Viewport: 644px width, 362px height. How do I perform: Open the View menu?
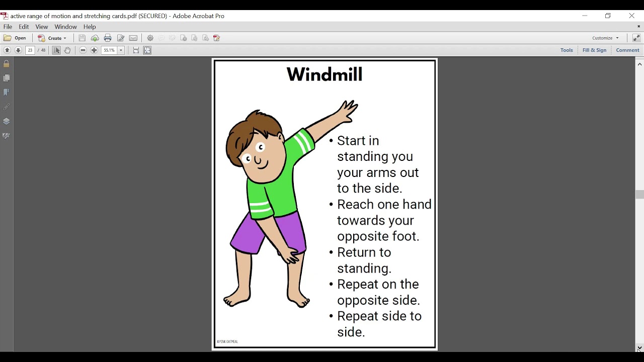pos(42,27)
